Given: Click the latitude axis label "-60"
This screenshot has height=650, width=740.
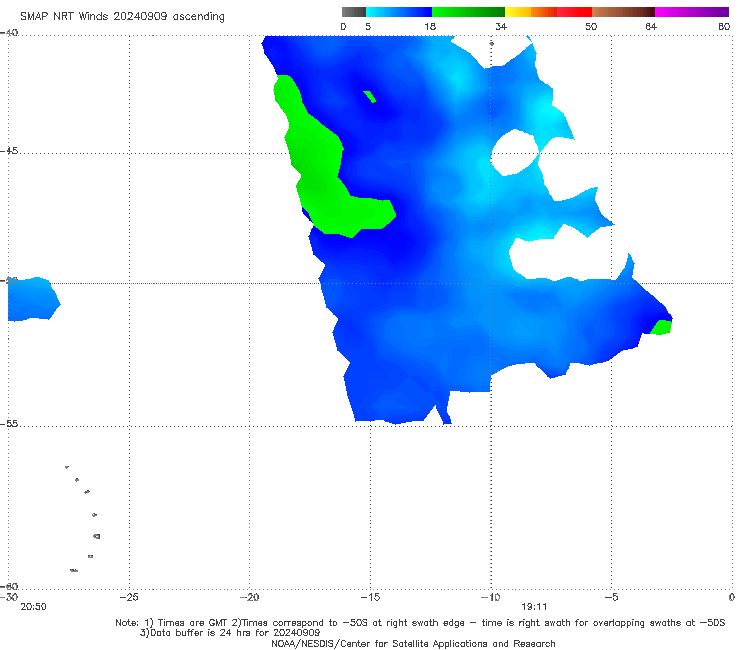Looking at the screenshot, I should pyautogui.click(x=9, y=586).
